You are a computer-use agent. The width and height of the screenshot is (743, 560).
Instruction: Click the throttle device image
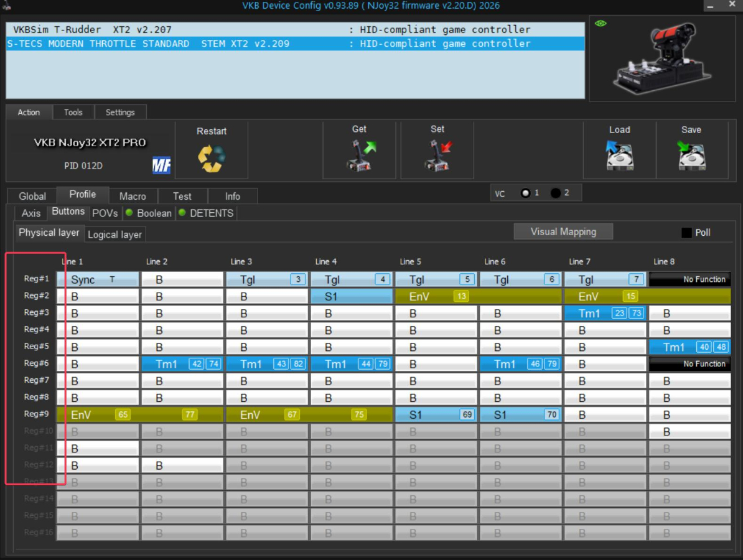[661, 59]
